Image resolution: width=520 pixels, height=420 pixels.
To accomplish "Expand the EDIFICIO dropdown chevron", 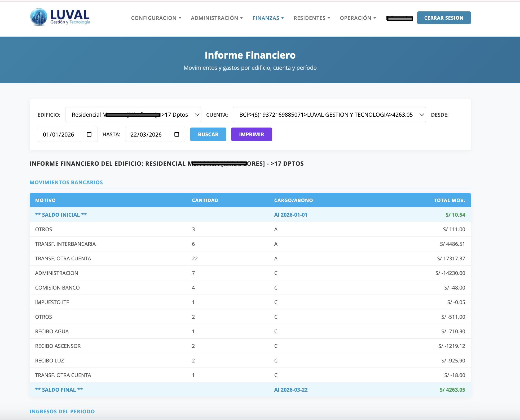I will click(x=197, y=115).
